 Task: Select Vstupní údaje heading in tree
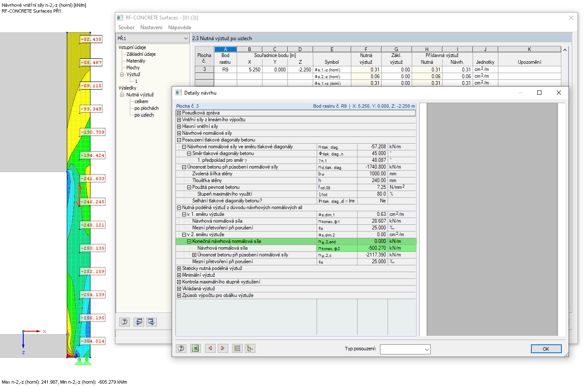[132, 47]
